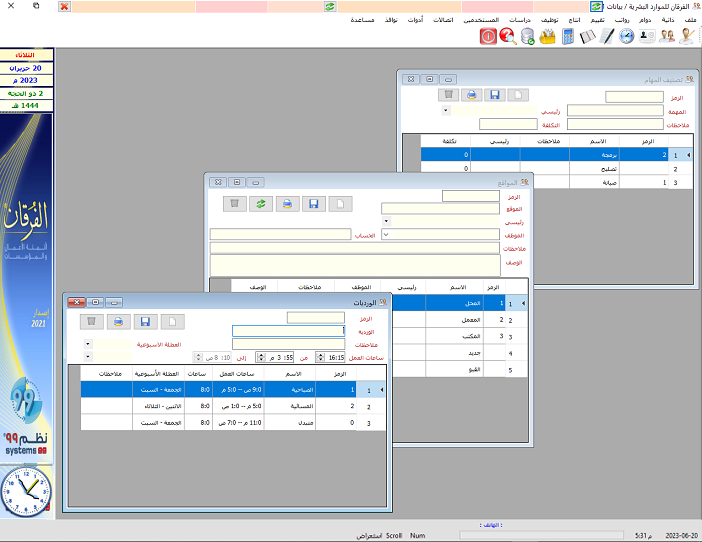Click the blue clock attendance icon
The width and height of the screenshot is (702, 542).
(x=627, y=37)
